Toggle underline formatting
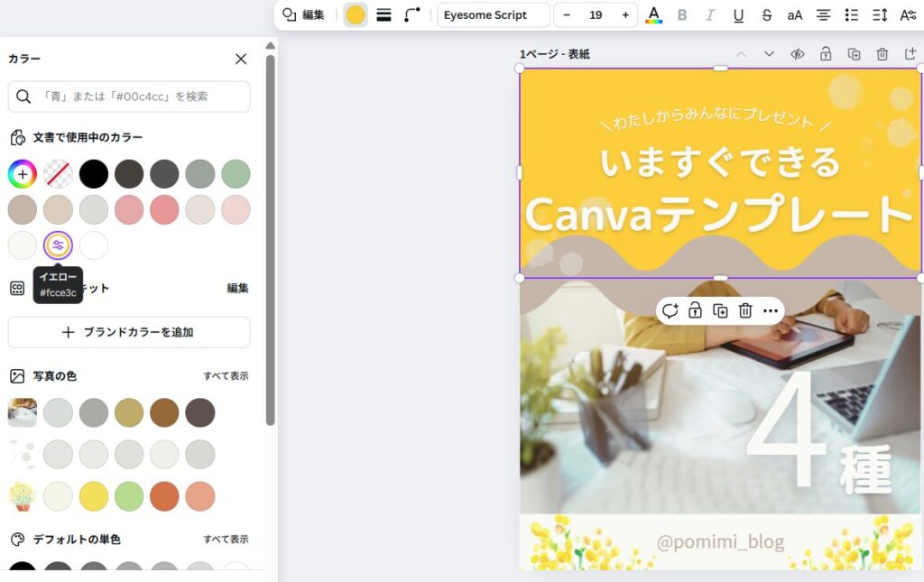 pyautogui.click(x=738, y=14)
